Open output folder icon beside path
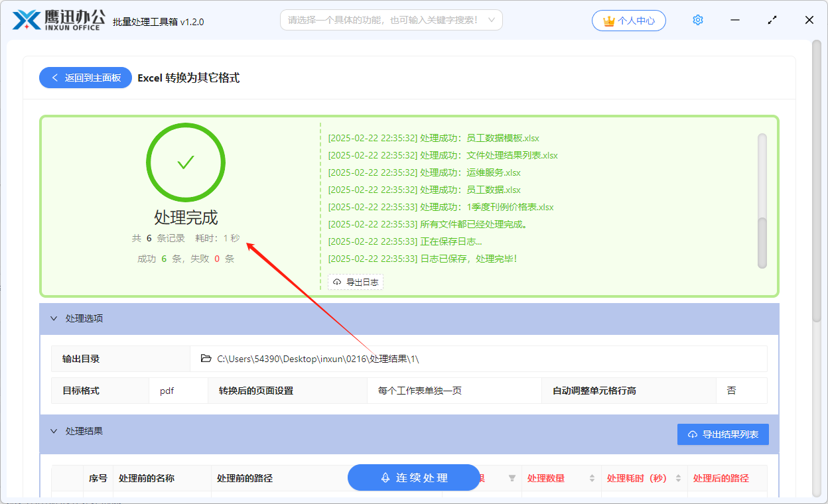This screenshot has height=504, width=828. (206, 359)
